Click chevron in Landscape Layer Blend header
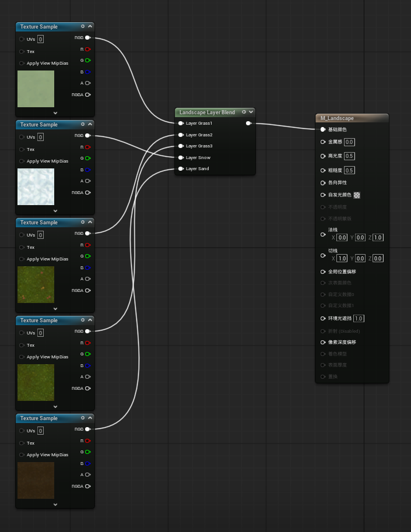 (251, 112)
